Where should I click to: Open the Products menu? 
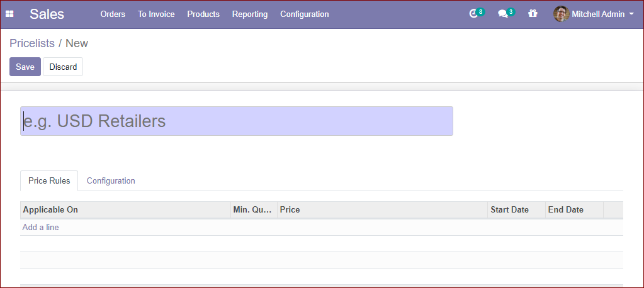[203, 14]
